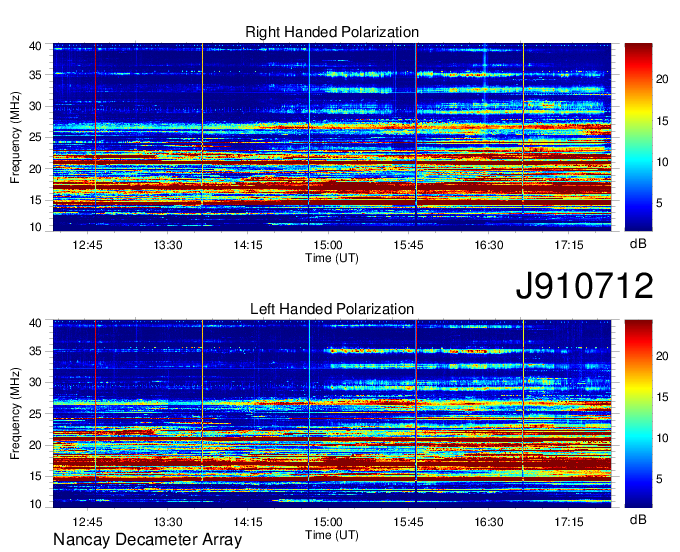
Task: Click the 15:45 tick on lower plot
Action: coord(409,522)
